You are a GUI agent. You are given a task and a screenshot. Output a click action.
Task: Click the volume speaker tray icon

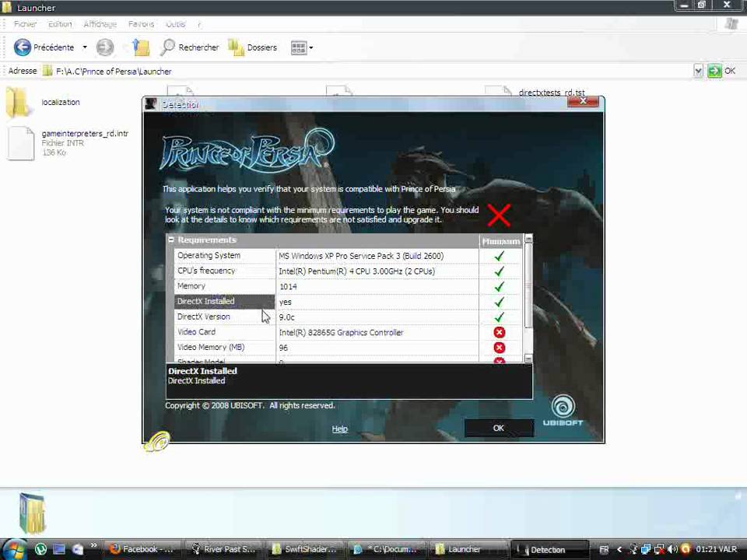(x=672, y=550)
